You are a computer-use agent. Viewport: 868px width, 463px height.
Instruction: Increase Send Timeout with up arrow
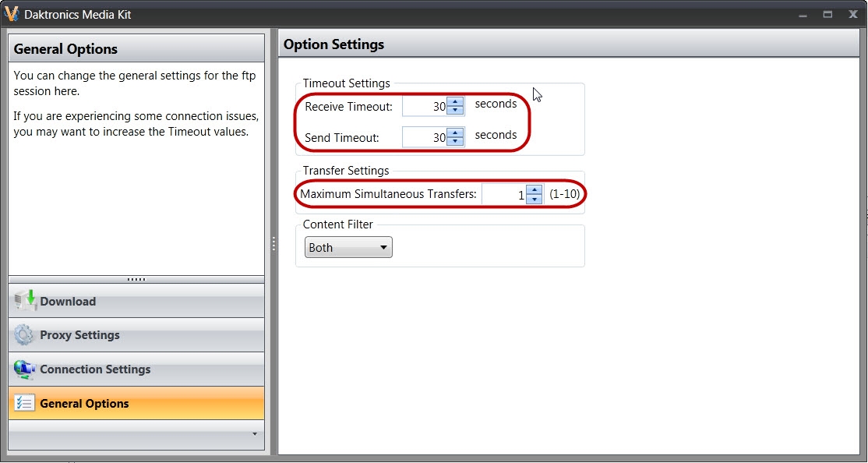point(456,133)
